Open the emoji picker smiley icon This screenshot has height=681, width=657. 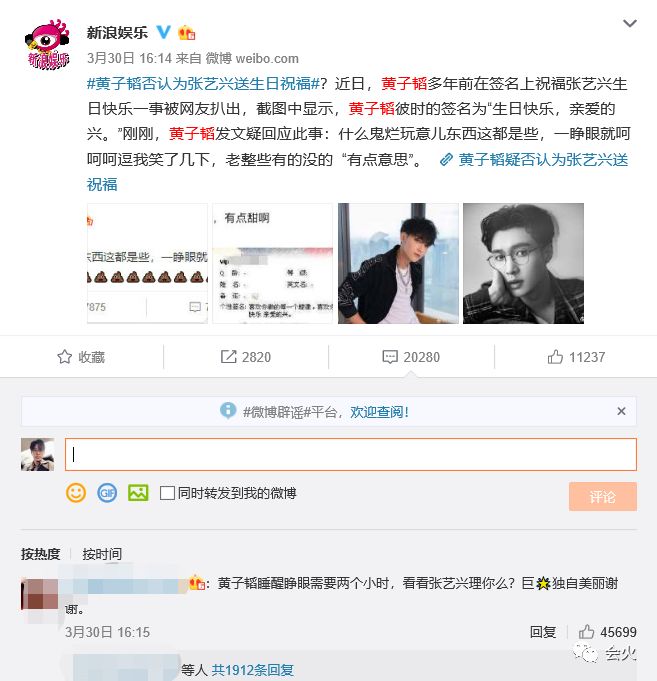coord(76,493)
